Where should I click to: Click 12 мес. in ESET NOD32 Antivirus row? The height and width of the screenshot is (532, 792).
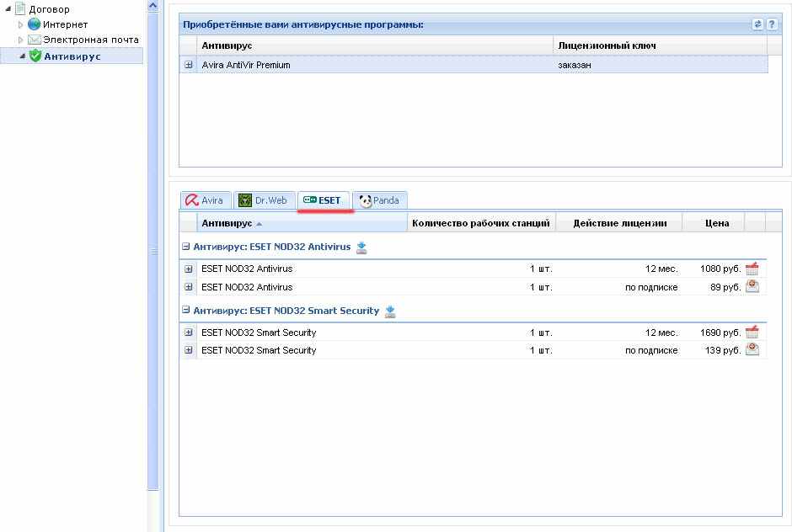click(x=661, y=269)
